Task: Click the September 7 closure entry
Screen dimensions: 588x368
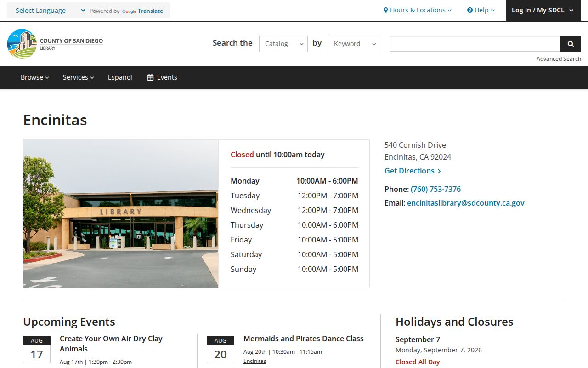Action: (418, 339)
